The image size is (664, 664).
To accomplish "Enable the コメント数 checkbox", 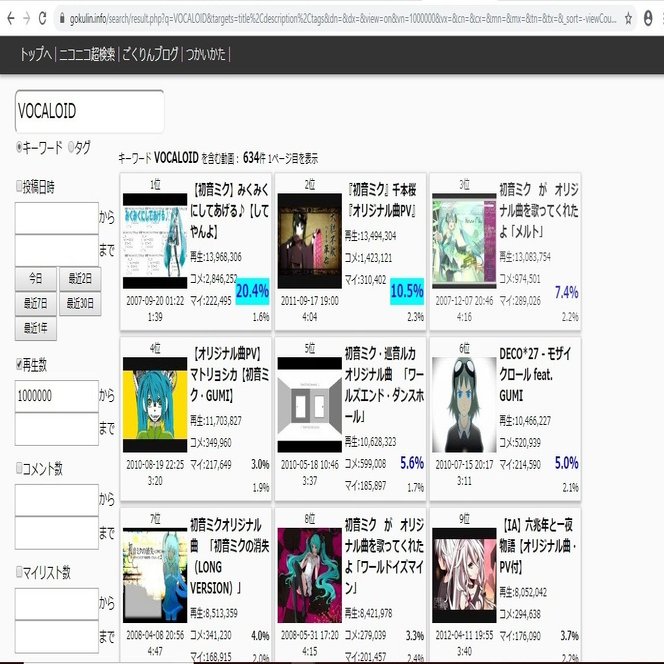I will [x=19, y=468].
